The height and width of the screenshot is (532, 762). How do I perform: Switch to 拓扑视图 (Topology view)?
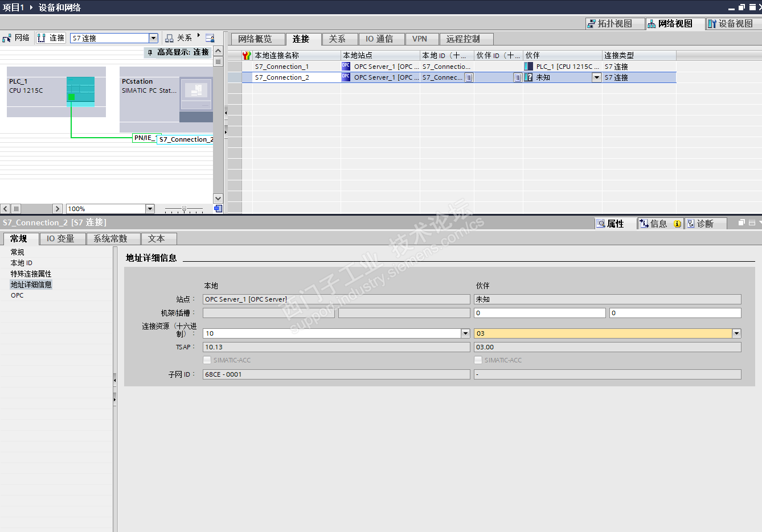614,23
